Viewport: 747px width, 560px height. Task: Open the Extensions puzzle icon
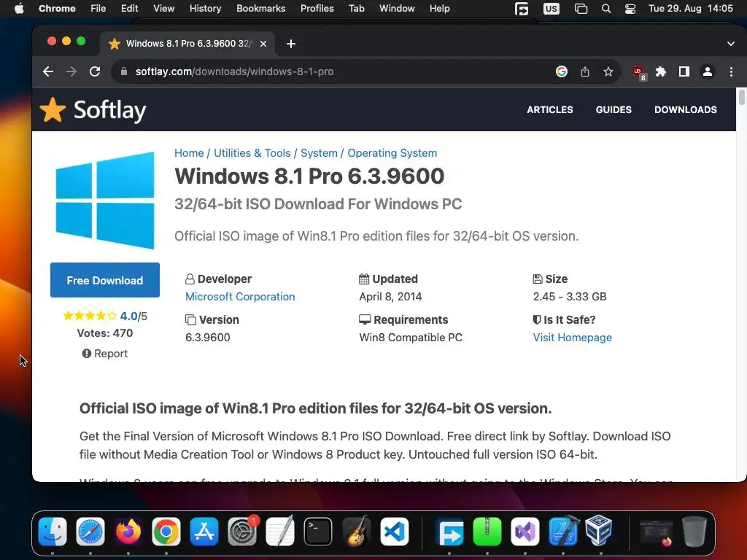(x=661, y=71)
